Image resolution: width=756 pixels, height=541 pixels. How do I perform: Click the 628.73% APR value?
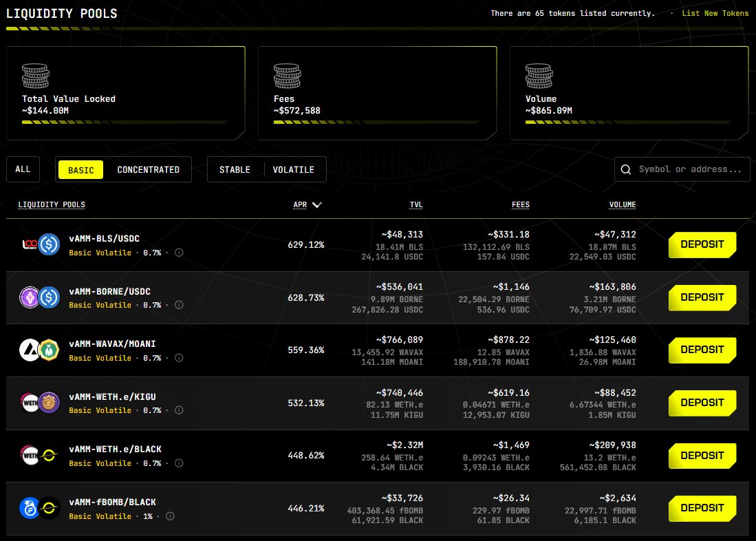305,298
